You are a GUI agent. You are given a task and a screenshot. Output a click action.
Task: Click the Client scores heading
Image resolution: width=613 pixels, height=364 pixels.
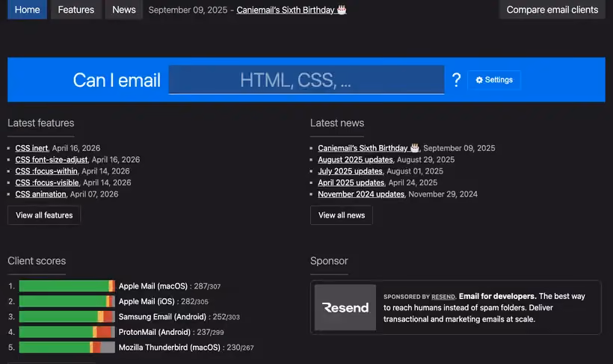[37, 261]
